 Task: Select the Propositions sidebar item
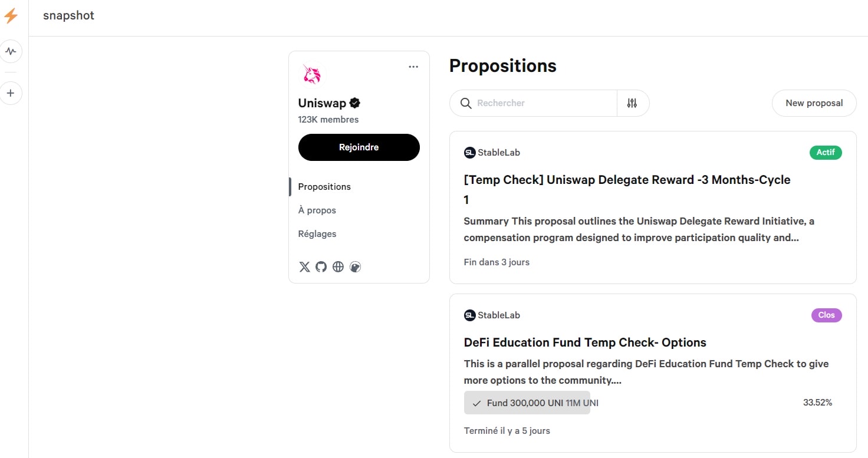324,187
